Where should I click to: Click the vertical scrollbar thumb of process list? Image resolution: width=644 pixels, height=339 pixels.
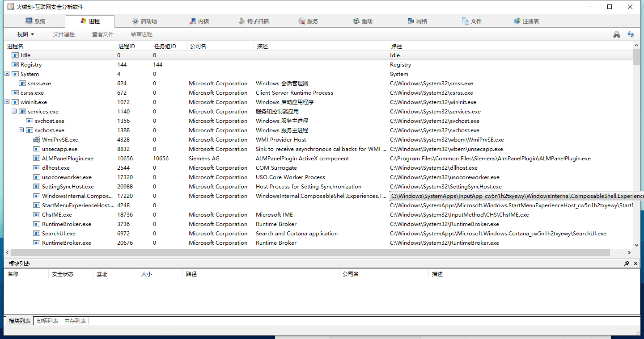point(636,57)
